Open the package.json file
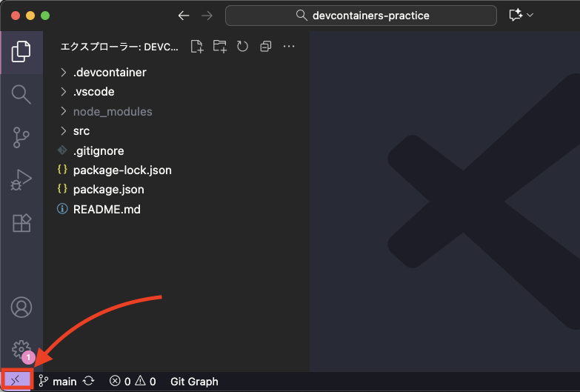 (x=108, y=190)
